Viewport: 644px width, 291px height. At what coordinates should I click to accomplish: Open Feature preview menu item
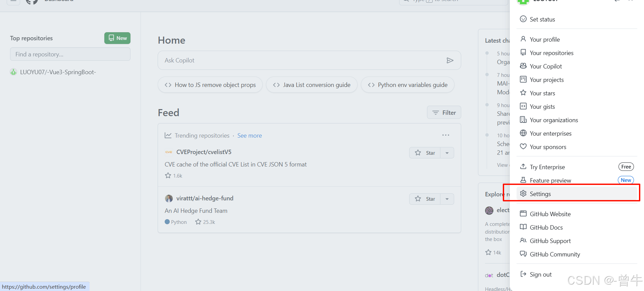[x=577, y=180]
